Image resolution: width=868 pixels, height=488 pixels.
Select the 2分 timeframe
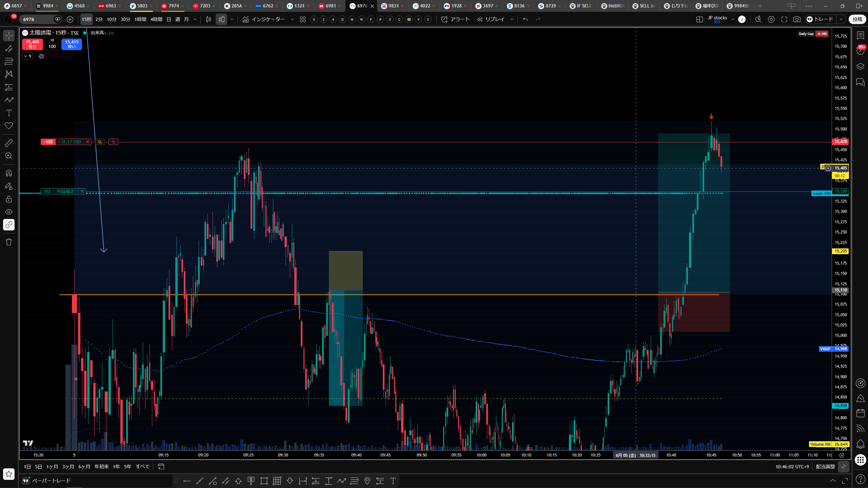(99, 19)
